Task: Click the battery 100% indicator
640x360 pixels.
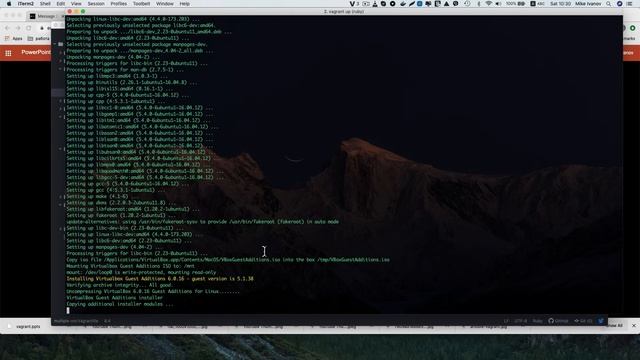Action: [516, 4]
